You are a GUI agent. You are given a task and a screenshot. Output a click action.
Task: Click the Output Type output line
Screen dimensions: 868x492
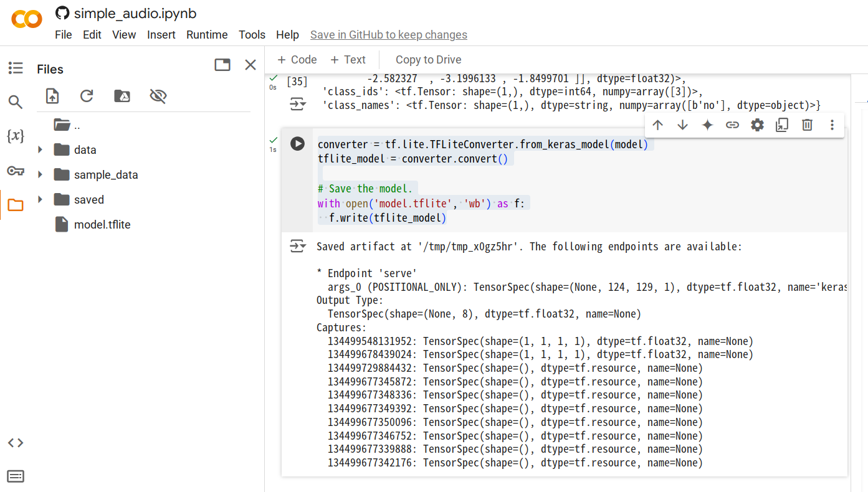pos(350,301)
